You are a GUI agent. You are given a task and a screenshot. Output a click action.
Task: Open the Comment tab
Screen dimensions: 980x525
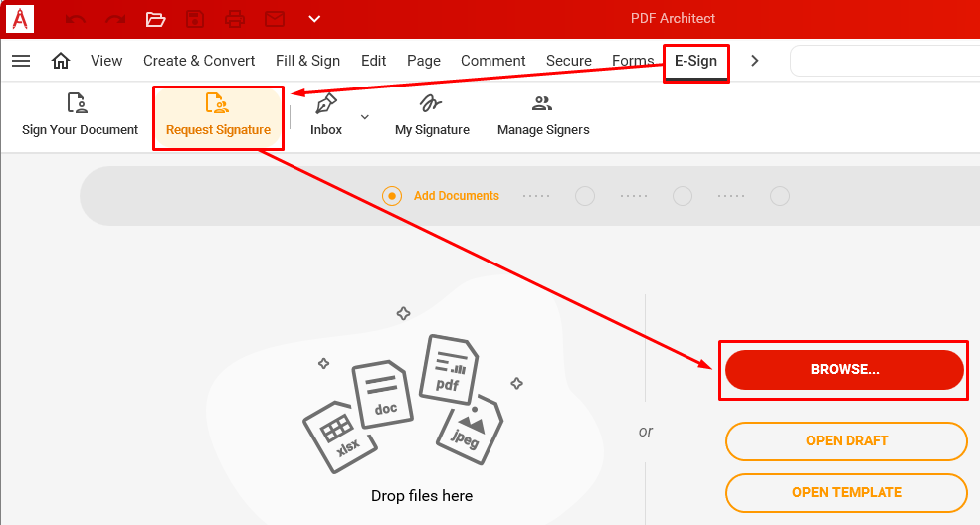pos(493,61)
